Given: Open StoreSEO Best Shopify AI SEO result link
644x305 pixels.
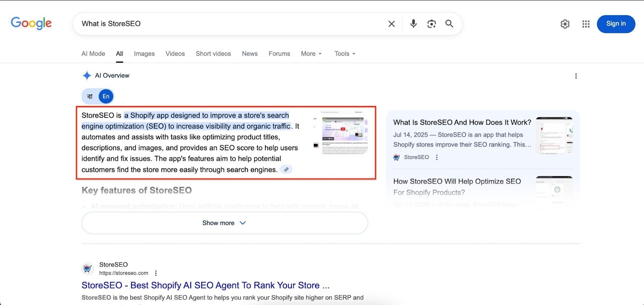Looking at the screenshot, I should pyautogui.click(x=205, y=285).
